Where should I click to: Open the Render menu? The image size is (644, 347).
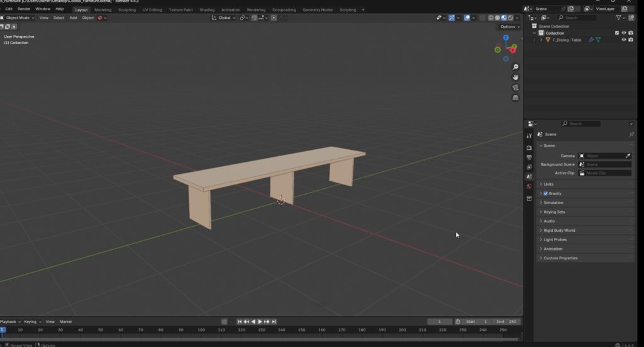click(24, 9)
